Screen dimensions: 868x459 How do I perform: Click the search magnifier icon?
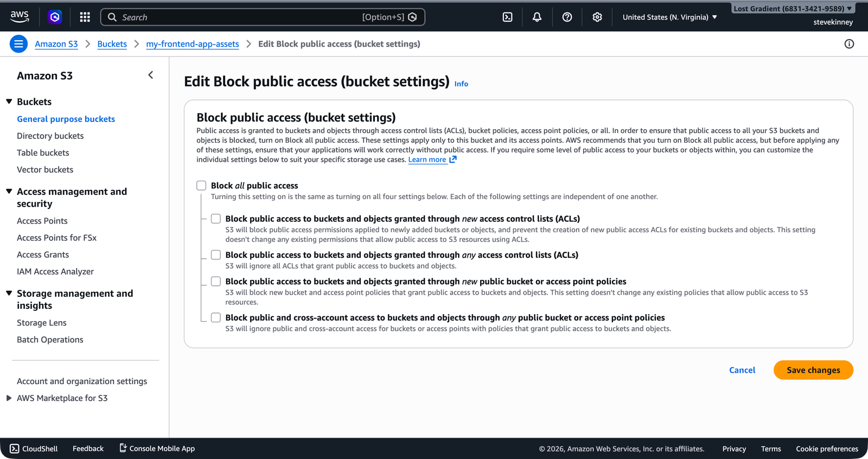pos(112,17)
